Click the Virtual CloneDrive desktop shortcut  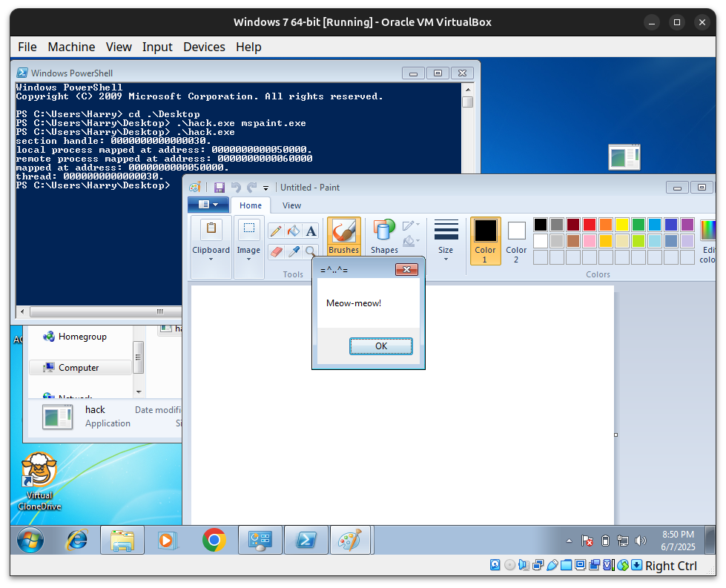click(39, 481)
